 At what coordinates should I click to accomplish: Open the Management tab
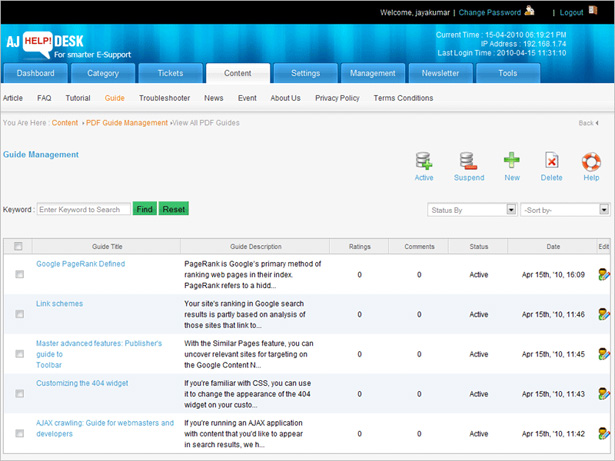point(373,73)
